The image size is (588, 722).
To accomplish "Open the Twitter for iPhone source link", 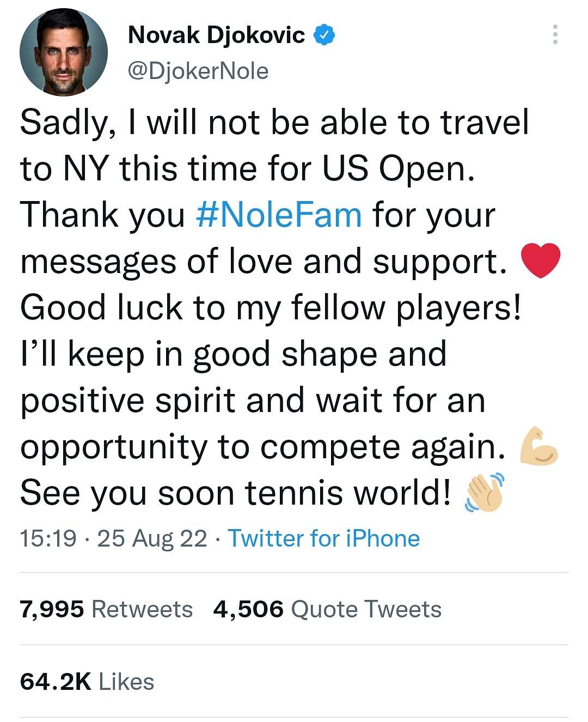I will 323,538.
